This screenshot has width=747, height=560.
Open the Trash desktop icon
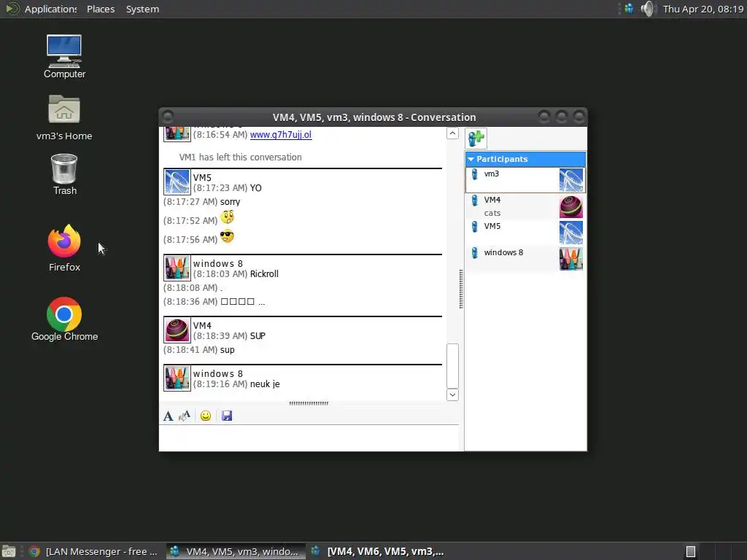(64, 174)
